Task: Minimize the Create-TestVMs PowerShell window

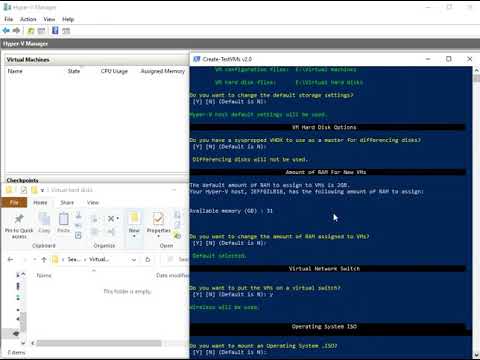Action: click(428, 59)
